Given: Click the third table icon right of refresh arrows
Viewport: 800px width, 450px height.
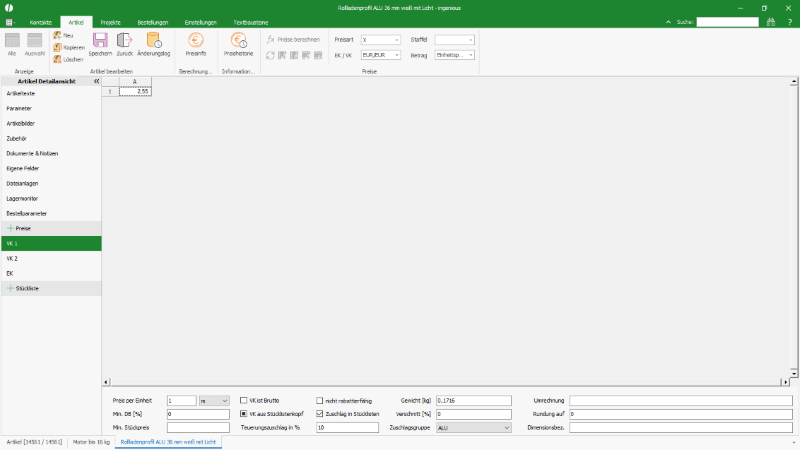Looking at the screenshot, I should click(306, 55).
